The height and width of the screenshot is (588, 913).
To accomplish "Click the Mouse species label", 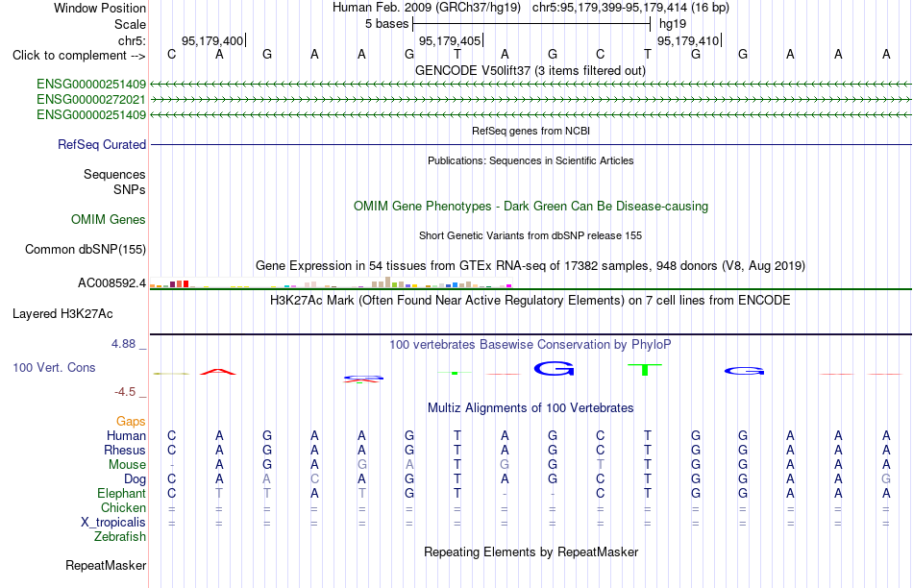I will (127, 465).
